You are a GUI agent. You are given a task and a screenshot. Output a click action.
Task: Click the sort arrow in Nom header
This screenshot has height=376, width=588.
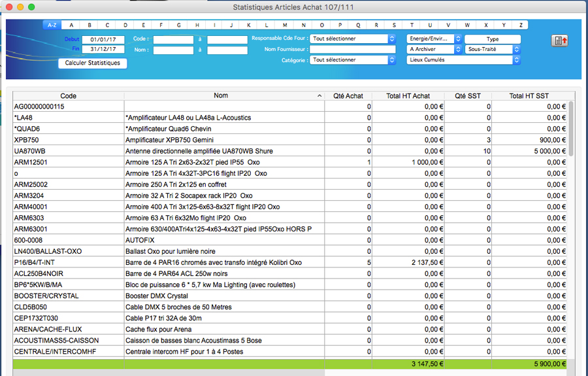pos(319,96)
